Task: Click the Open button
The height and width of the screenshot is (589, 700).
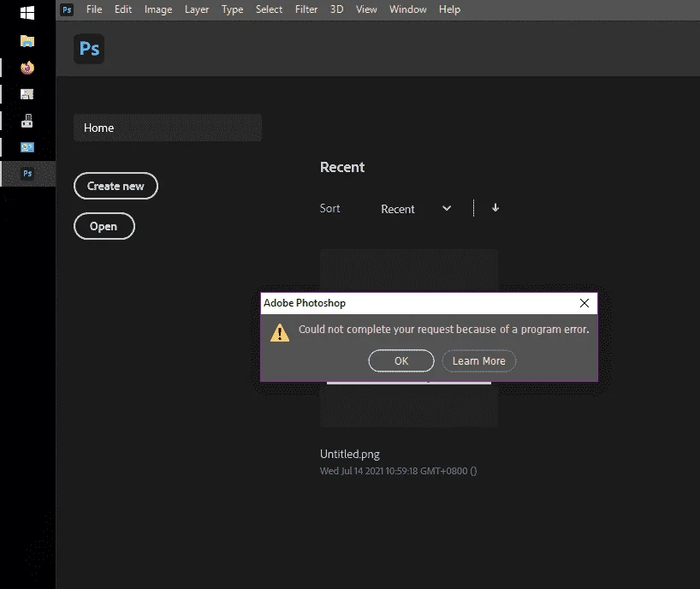Action: 104,226
